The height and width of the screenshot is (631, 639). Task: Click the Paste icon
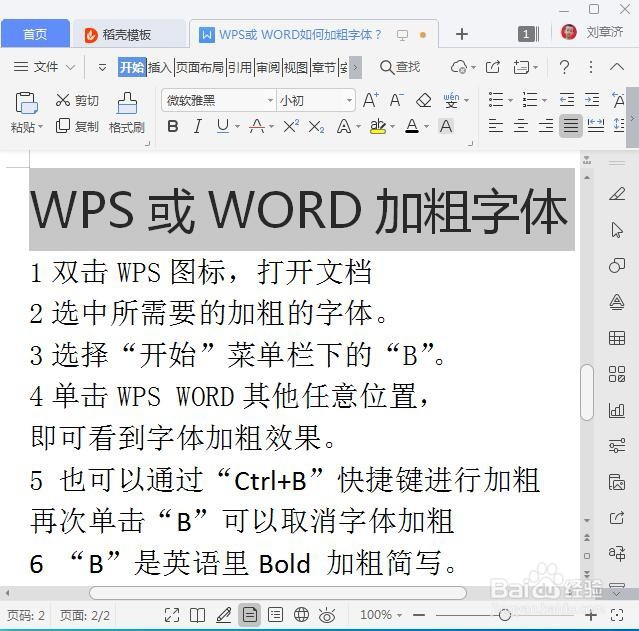[x=26, y=103]
